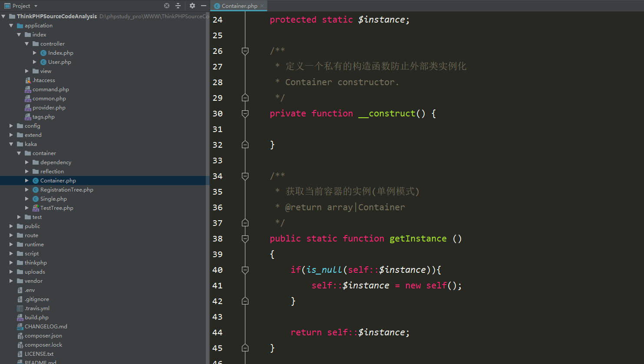Collapse the index folder arrow
This screenshot has height=364, width=644.
(x=19, y=35)
